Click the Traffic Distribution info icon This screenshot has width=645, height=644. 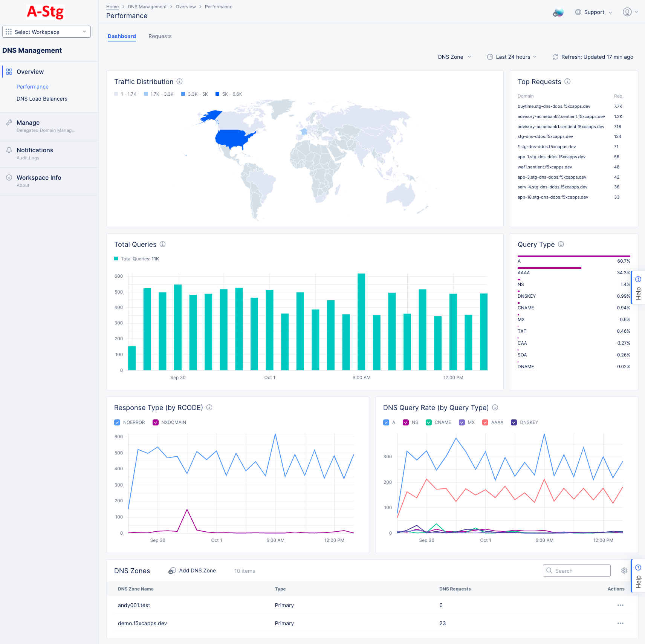[179, 81]
